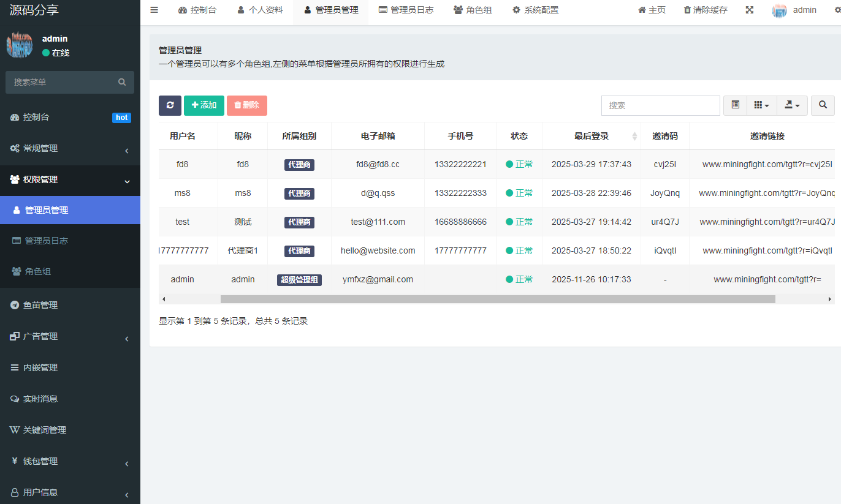This screenshot has width=841, height=504.
Task: Click the green 添加 button
Action: 204,105
